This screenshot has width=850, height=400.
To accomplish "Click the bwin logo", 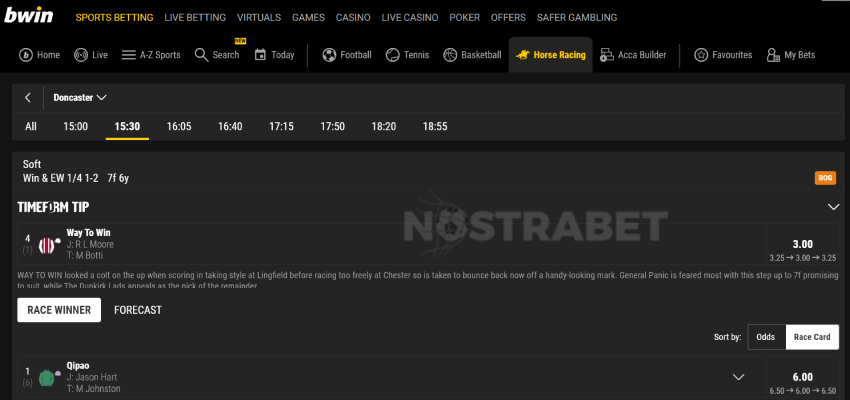I will click(29, 15).
